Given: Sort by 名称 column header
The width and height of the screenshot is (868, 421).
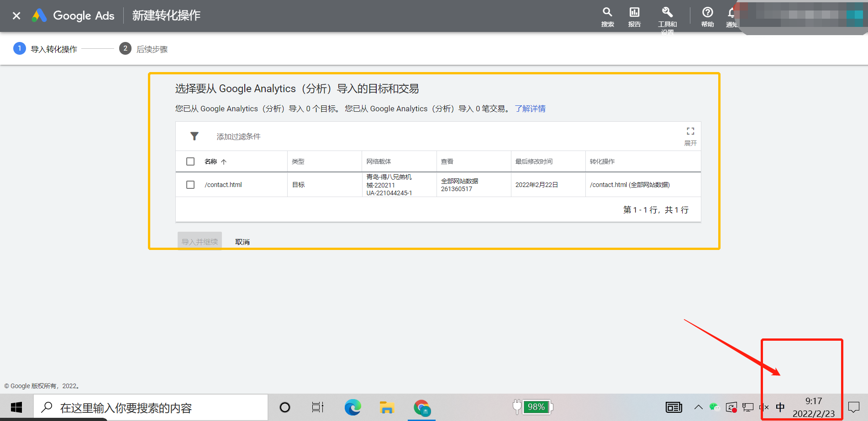Looking at the screenshot, I should 216,161.
